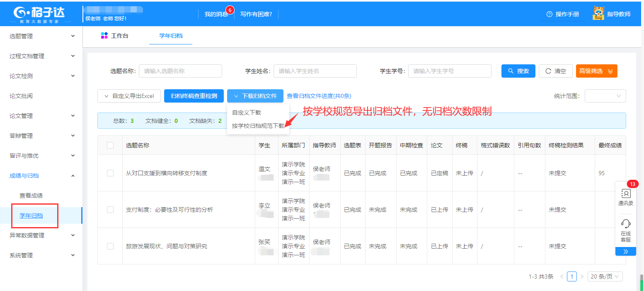Open 查看归档文件进度 link
Screen dimensions: 644x291
(x=319, y=96)
